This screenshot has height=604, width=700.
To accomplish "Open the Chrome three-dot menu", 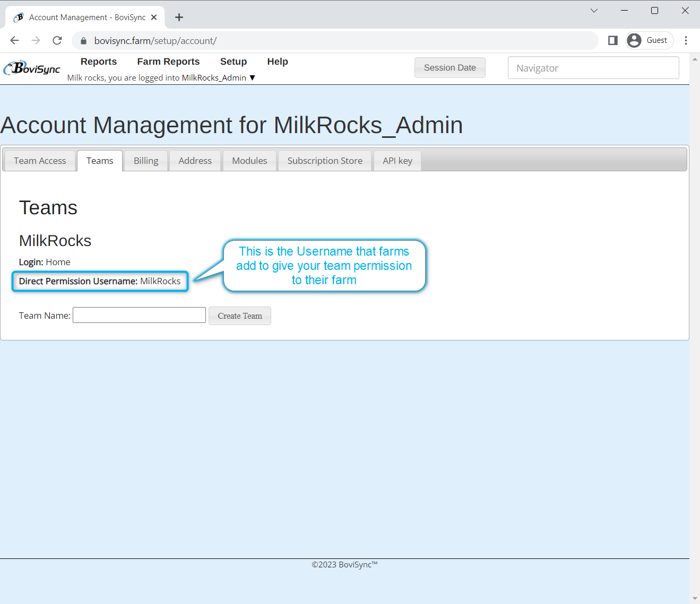I will pyautogui.click(x=686, y=40).
